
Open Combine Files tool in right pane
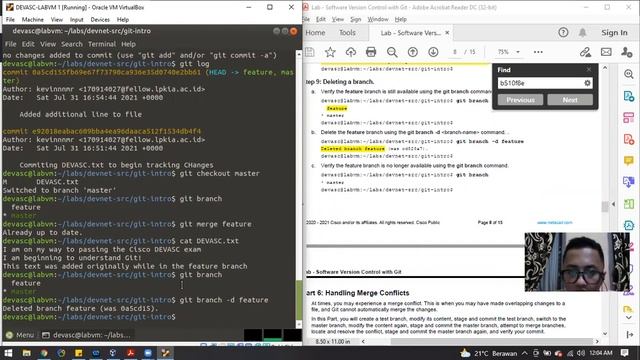point(629,182)
